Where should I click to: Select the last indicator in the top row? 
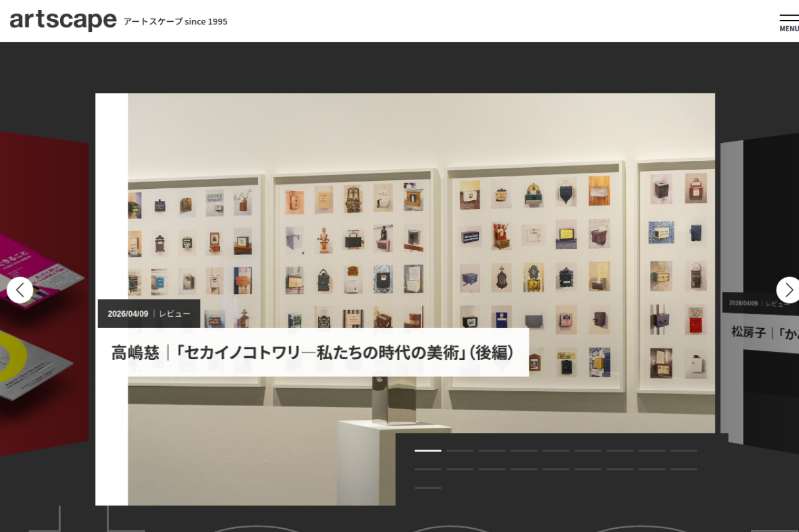[x=684, y=450]
